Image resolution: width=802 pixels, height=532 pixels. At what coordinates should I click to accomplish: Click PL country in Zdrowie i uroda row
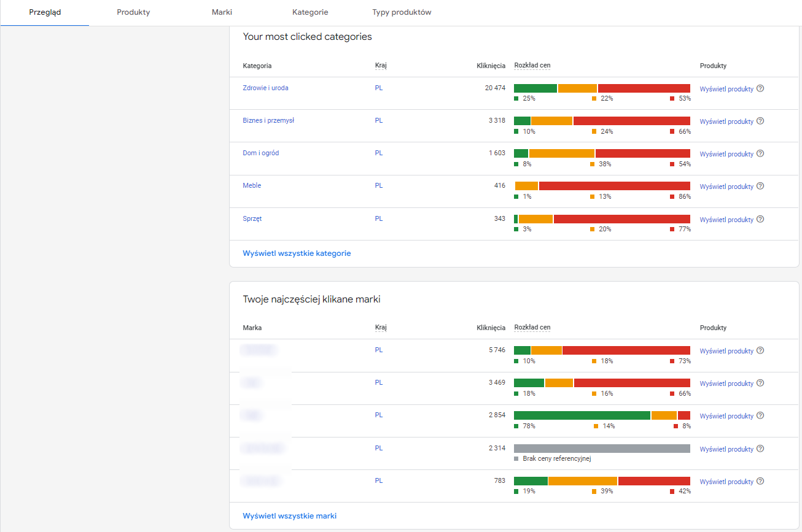pyautogui.click(x=379, y=88)
